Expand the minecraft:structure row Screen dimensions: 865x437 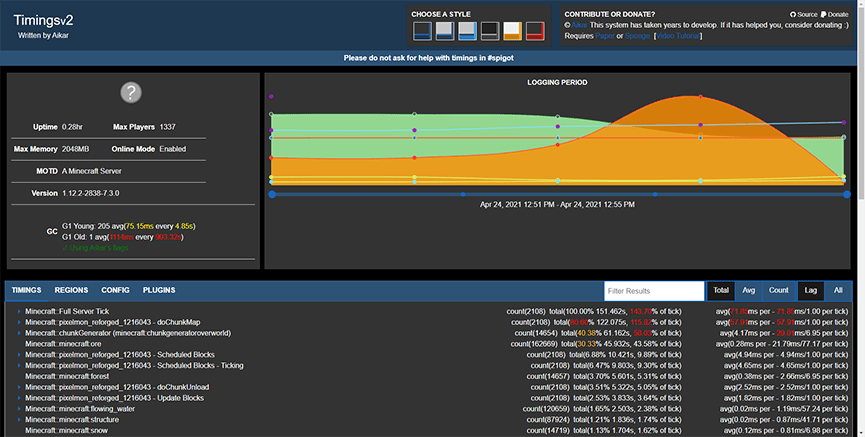pyautogui.click(x=19, y=420)
